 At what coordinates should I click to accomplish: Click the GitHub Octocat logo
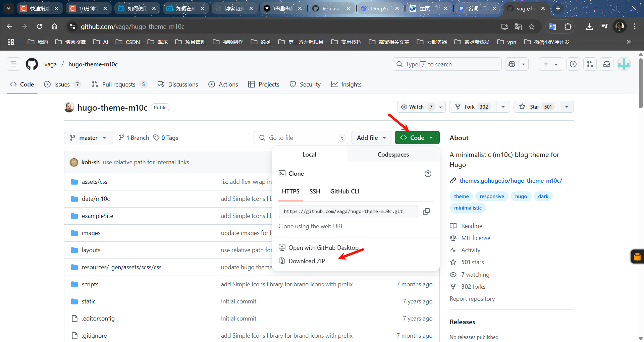(32, 64)
